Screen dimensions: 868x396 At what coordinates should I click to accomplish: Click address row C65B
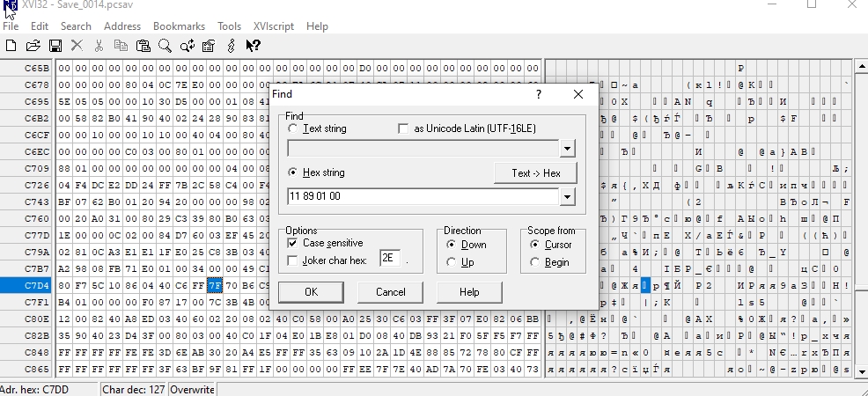click(x=26, y=68)
